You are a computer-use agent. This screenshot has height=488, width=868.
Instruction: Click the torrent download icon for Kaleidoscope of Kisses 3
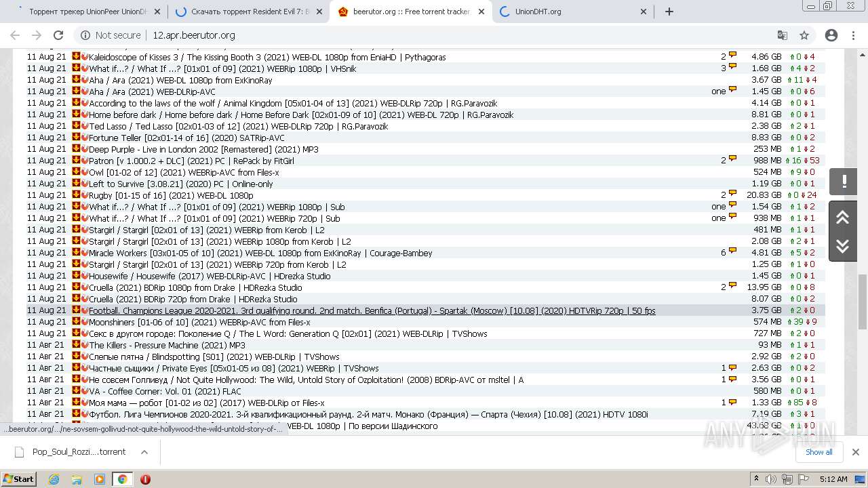pyautogui.click(x=76, y=57)
